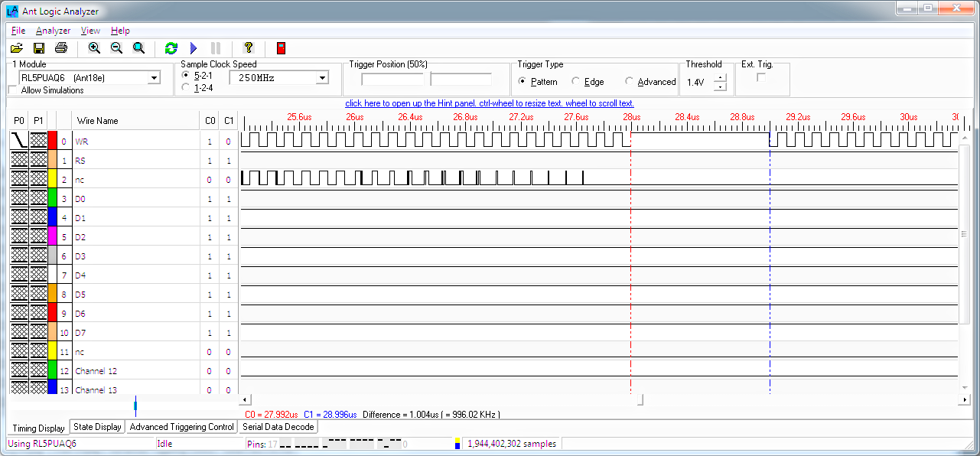This screenshot has width=980, height=456.
Task: Increase the threshold voltage with up stepper
Action: pos(720,78)
